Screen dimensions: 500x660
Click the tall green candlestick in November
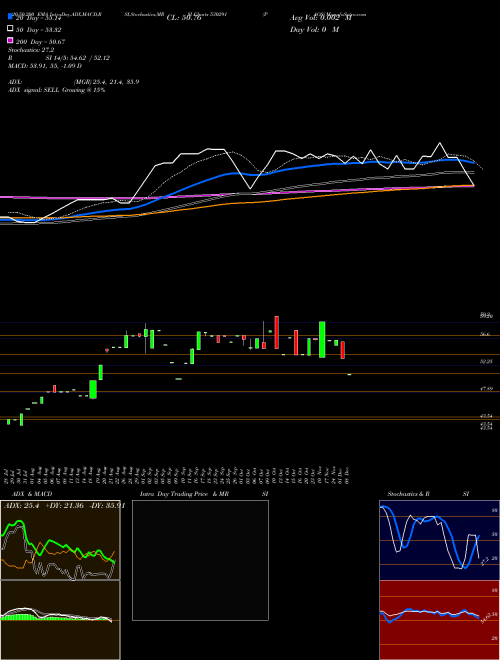(322, 340)
